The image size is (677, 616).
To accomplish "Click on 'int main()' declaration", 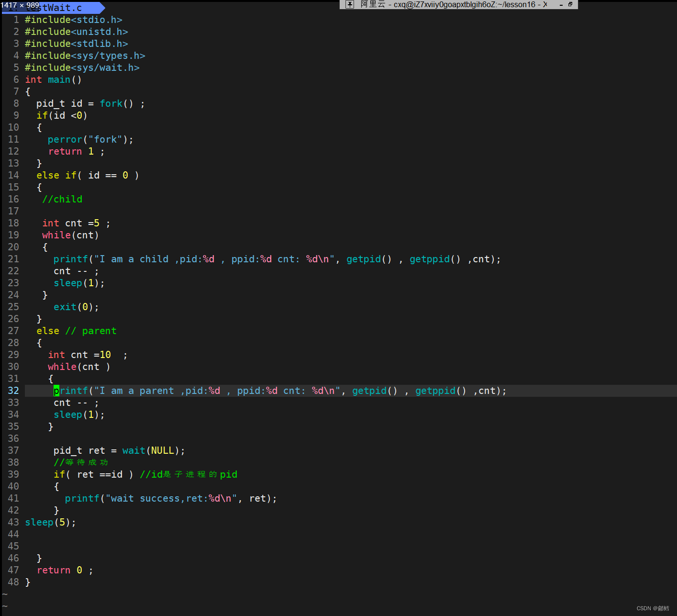I will pyautogui.click(x=54, y=79).
